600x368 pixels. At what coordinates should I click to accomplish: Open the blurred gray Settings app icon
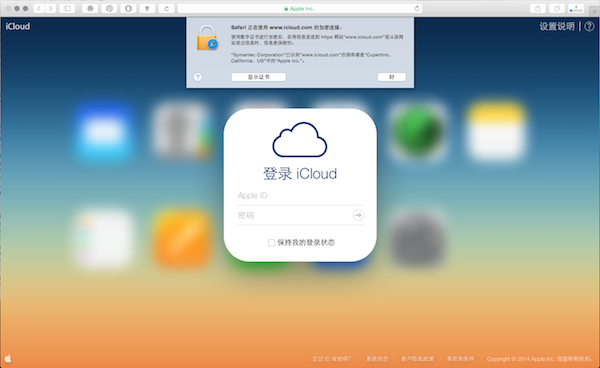tap(418, 239)
